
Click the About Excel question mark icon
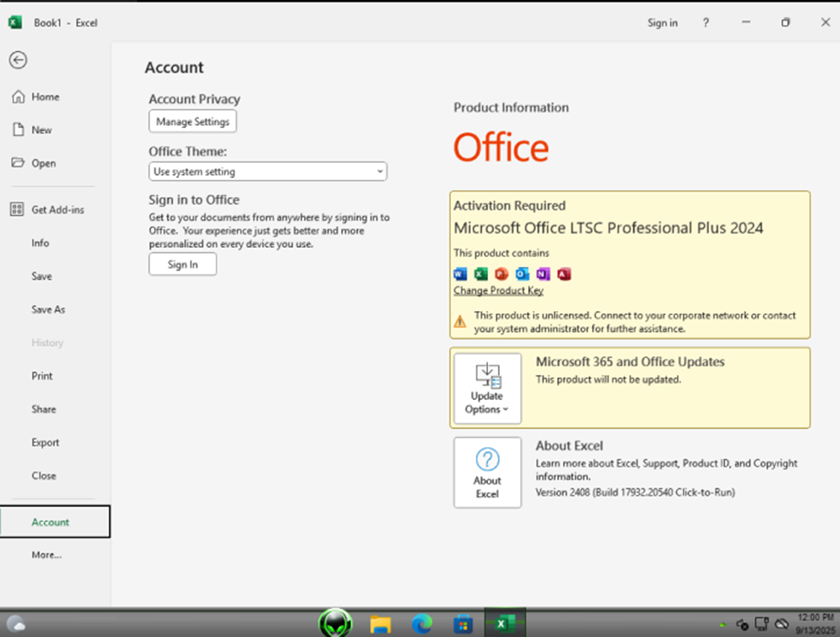(487, 460)
